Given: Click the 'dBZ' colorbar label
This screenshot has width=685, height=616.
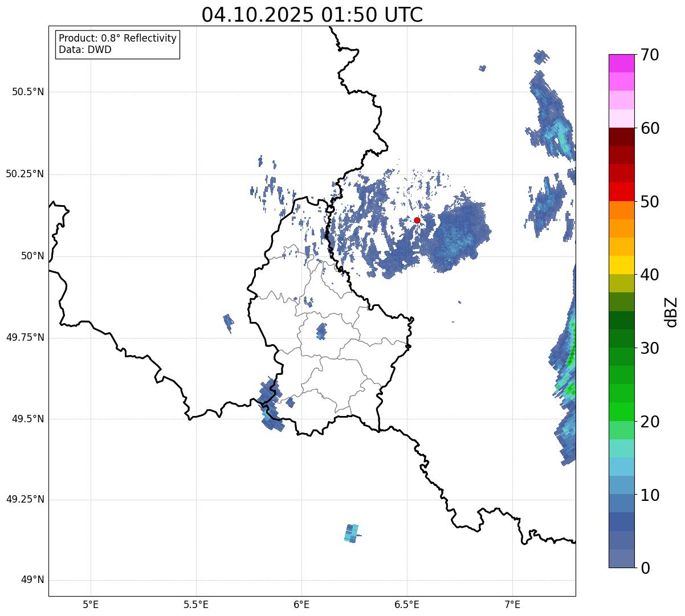Looking at the screenshot, I should pyautogui.click(x=671, y=311).
